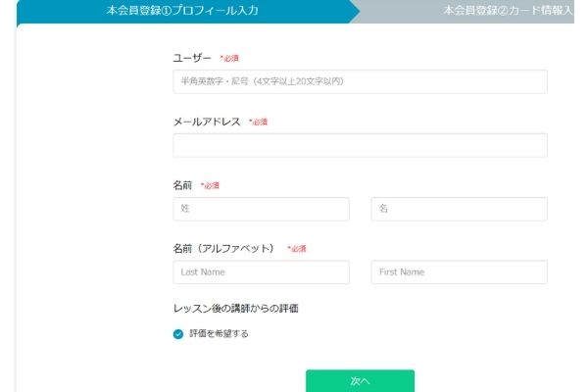This screenshot has height=392, width=588.
Task: Click the 必須 marker beside 名前（アルファベット）
Action: (x=297, y=250)
